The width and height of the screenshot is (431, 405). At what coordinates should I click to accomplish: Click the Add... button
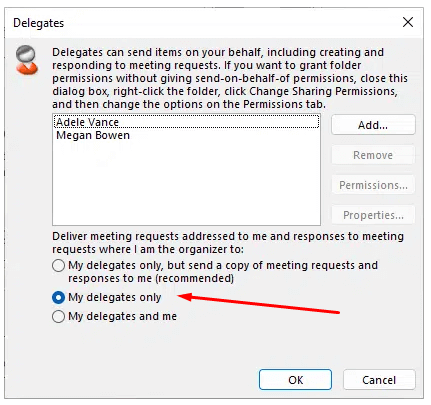373,125
